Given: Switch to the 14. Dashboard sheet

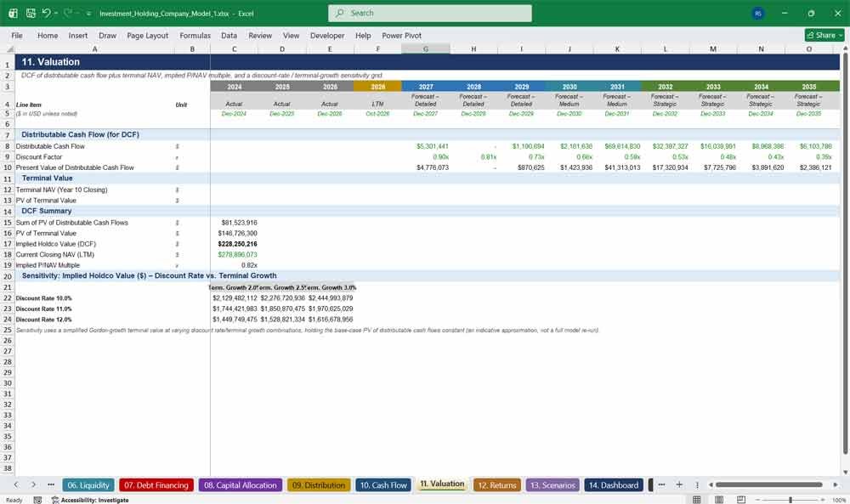Looking at the screenshot, I should [x=614, y=485].
